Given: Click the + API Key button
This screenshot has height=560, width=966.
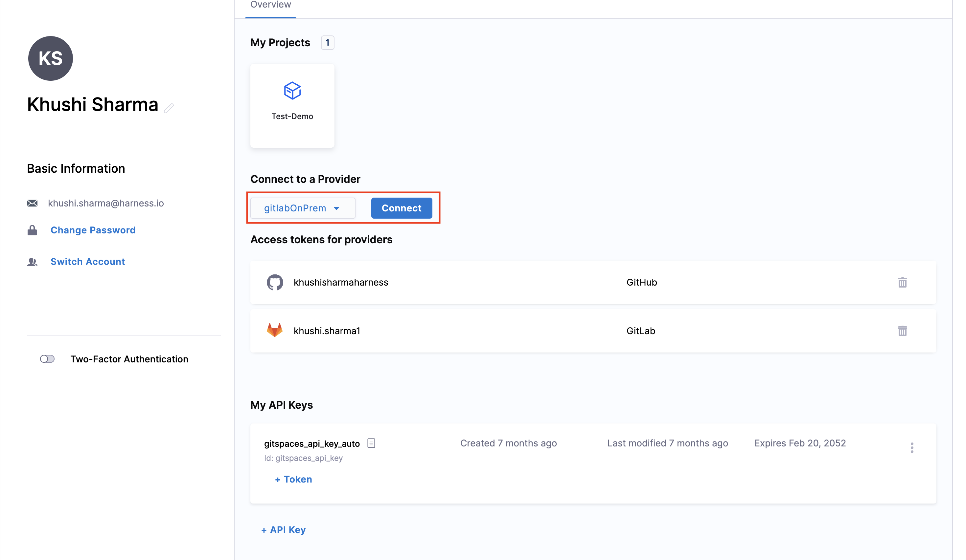Looking at the screenshot, I should coord(283,530).
